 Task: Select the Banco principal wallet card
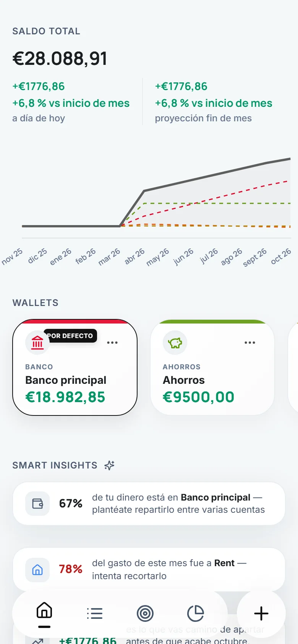tap(75, 367)
